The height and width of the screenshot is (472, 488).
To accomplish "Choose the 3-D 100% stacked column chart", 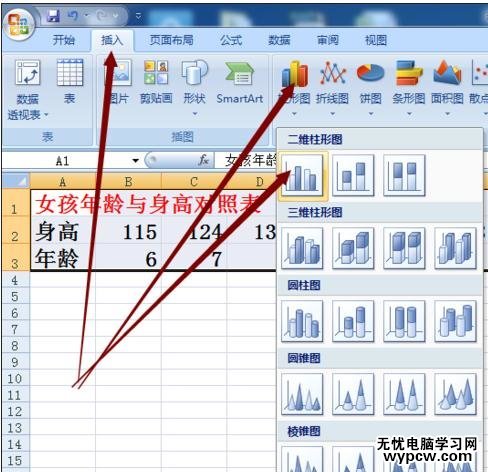I will 404,248.
